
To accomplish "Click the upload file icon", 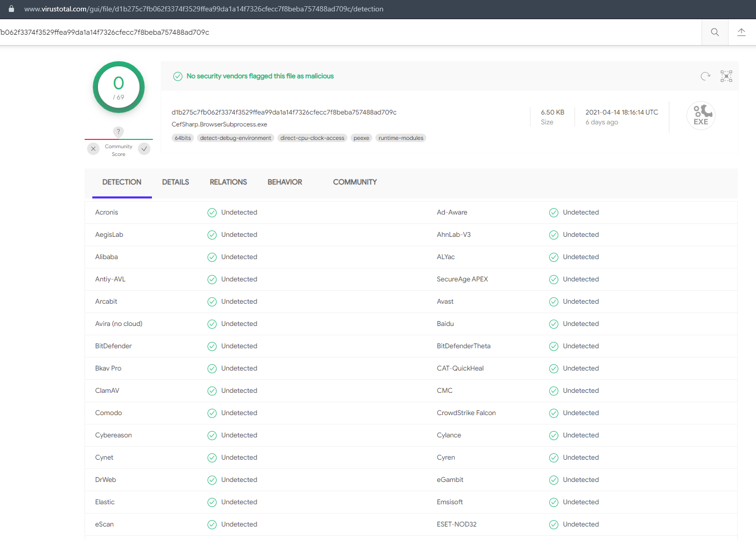I will 741,32.
